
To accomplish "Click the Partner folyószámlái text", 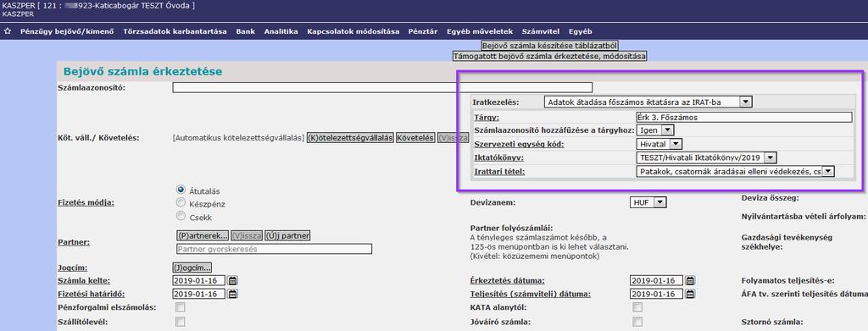I will pyautogui.click(x=512, y=229).
